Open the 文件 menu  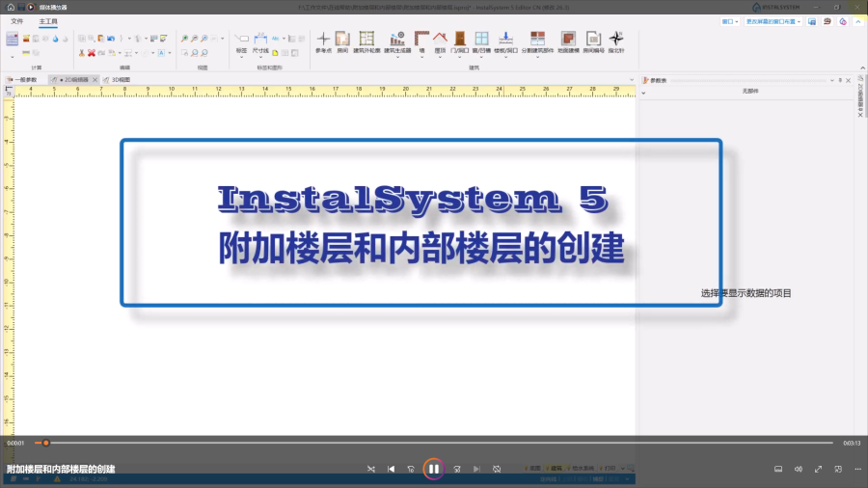pyautogui.click(x=17, y=20)
